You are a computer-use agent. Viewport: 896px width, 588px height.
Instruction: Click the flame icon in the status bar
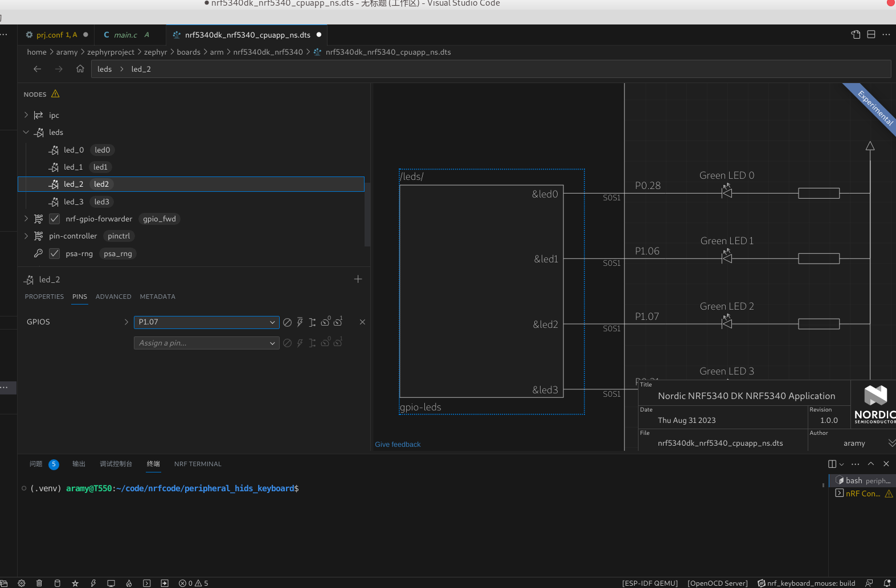coord(129,583)
